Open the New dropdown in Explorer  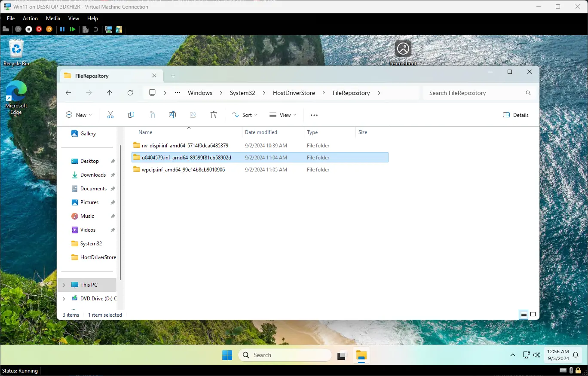tap(79, 115)
